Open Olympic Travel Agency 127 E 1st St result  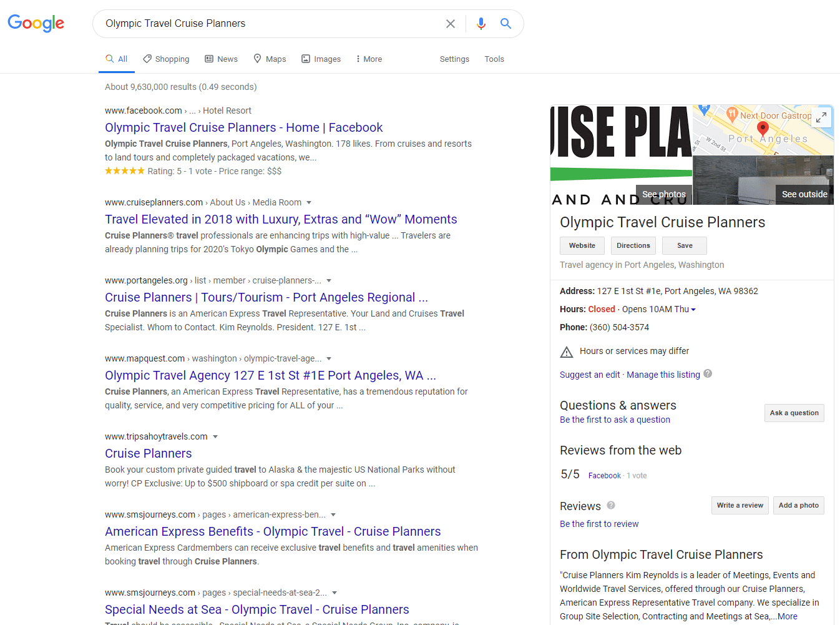[x=270, y=375]
